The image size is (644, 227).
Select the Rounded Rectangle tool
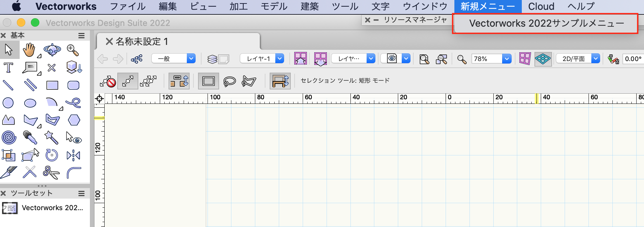(73, 85)
